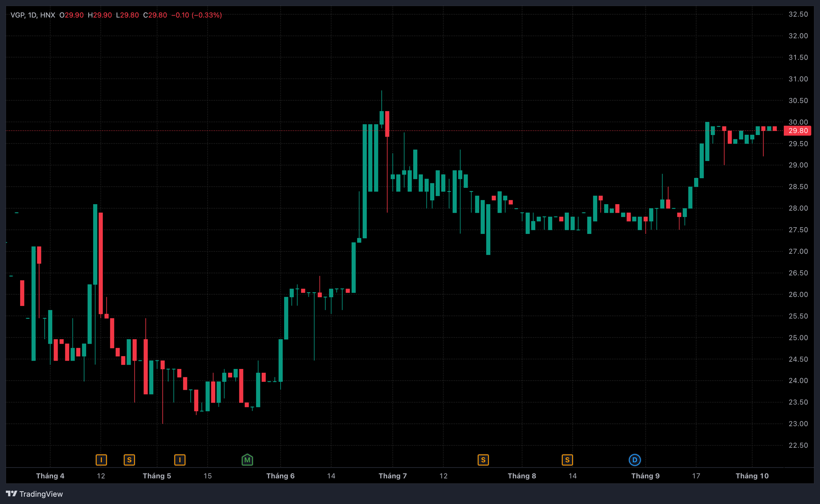Click the S marker above the 14 August label

tap(567, 460)
